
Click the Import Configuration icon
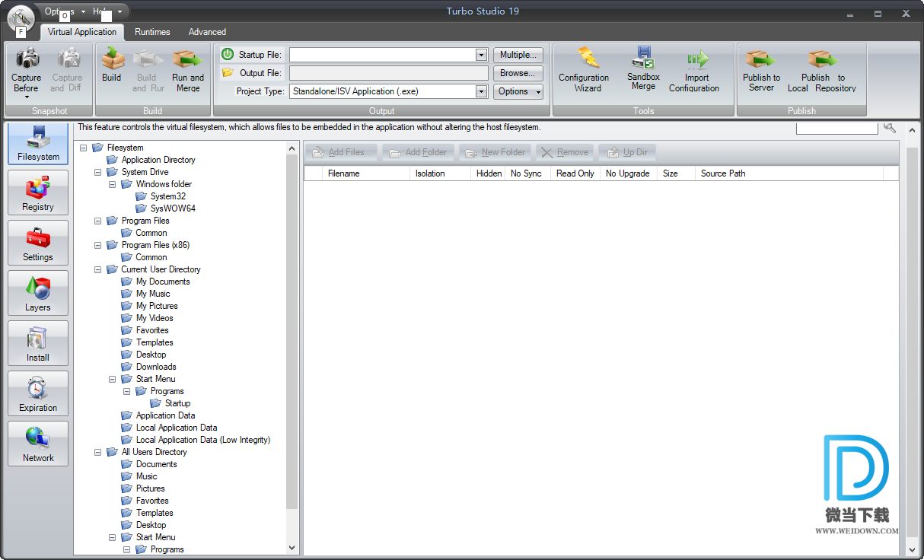694,59
